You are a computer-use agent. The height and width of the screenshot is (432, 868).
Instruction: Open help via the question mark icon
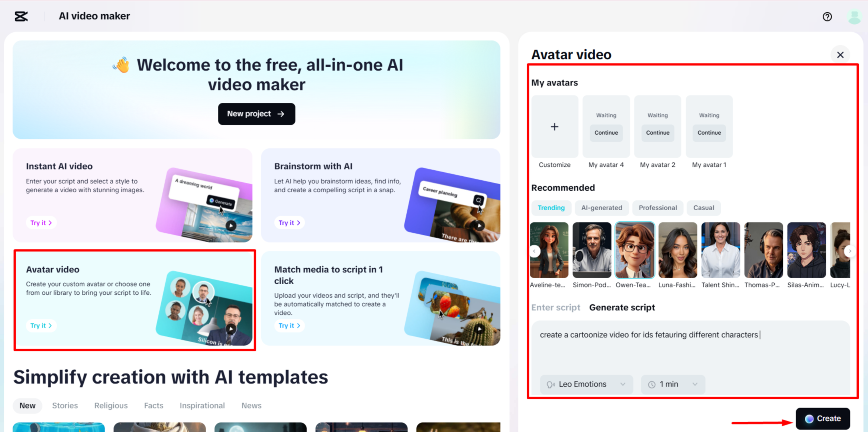[x=827, y=16]
